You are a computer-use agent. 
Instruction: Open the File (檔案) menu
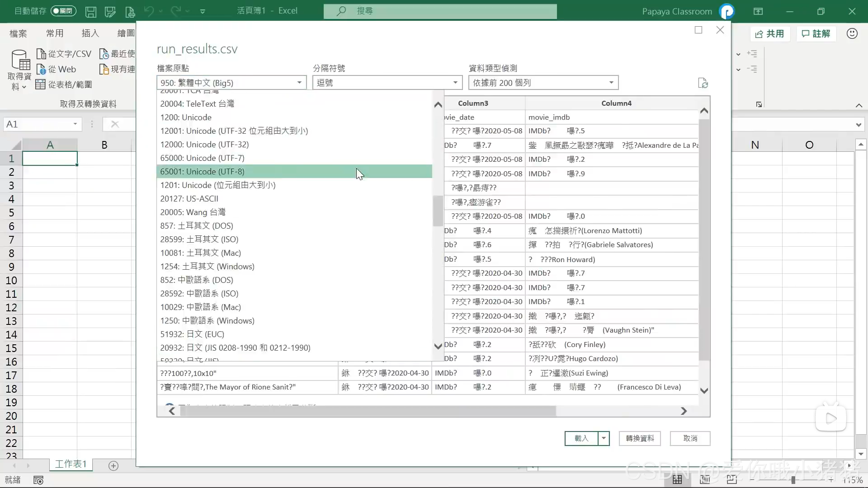(x=18, y=33)
